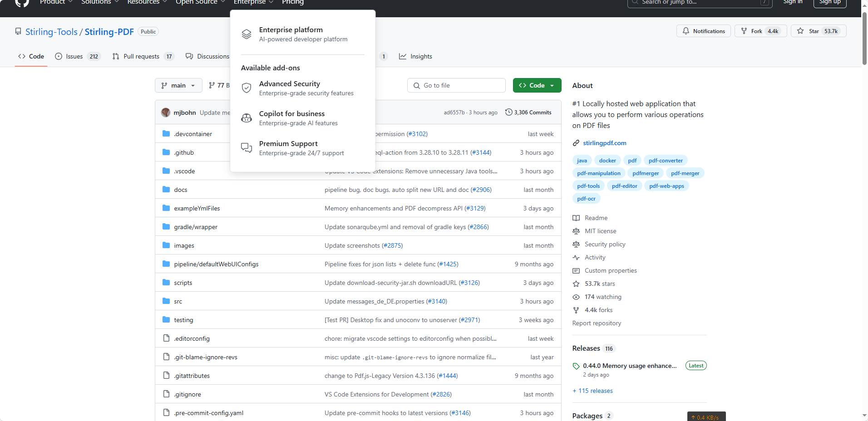Expand the main branch dropdown
The image size is (868, 421).
178,86
